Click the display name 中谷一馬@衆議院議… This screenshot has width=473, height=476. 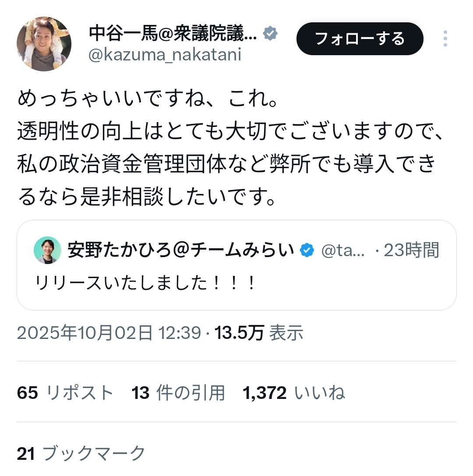pyautogui.click(x=173, y=33)
